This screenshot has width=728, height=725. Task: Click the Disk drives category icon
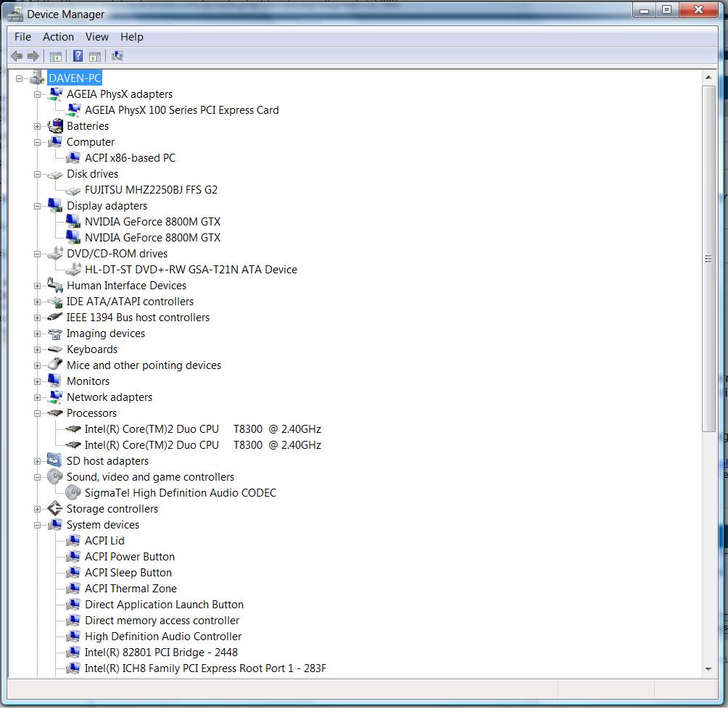pyautogui.click(x=55, y=175)
